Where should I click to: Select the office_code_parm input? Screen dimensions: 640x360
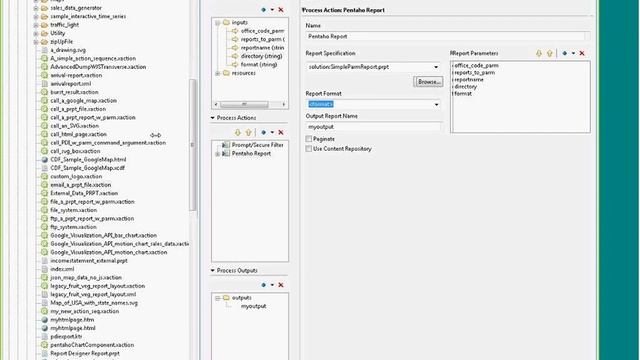click(x=262, y=31)
